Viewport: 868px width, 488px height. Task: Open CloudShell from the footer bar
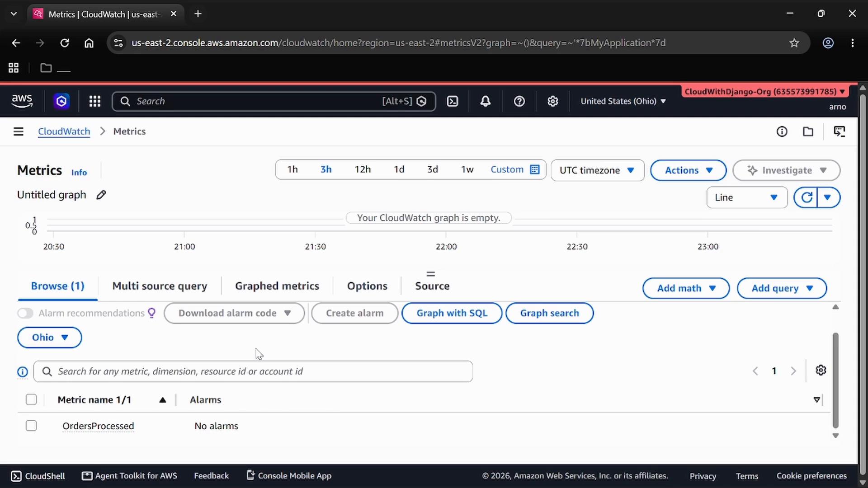coord(38,476)
